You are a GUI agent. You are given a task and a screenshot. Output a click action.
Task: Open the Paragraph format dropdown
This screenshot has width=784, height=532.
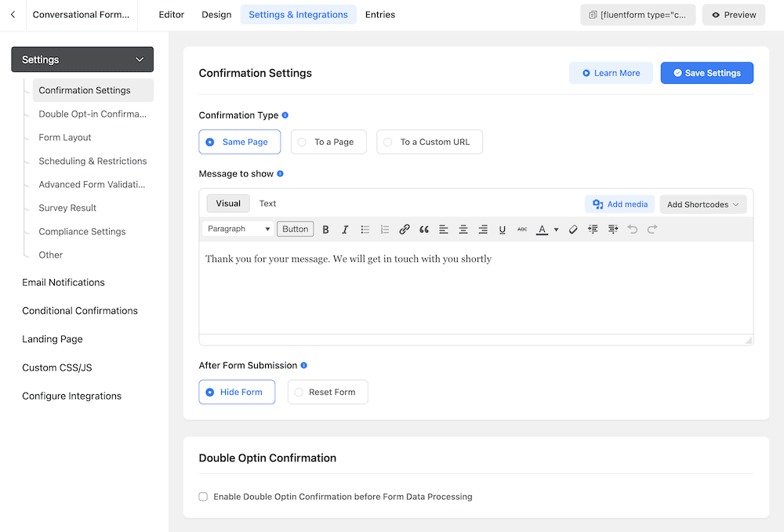coord(238,229)
